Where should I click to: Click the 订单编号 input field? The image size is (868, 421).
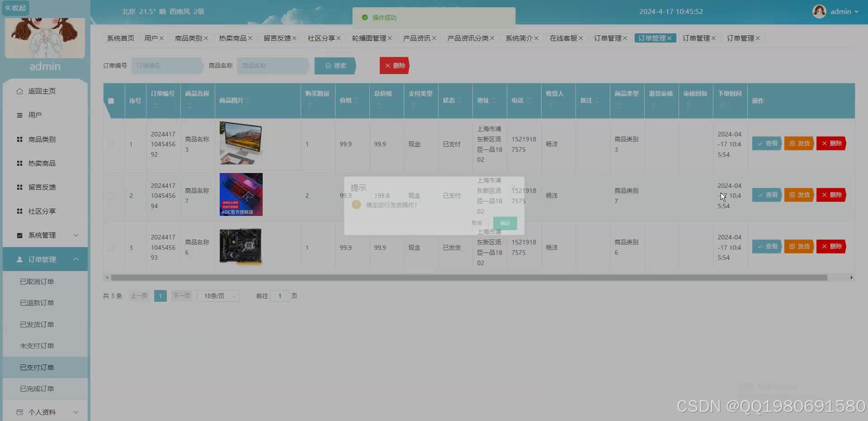click(x=166, y=65)
